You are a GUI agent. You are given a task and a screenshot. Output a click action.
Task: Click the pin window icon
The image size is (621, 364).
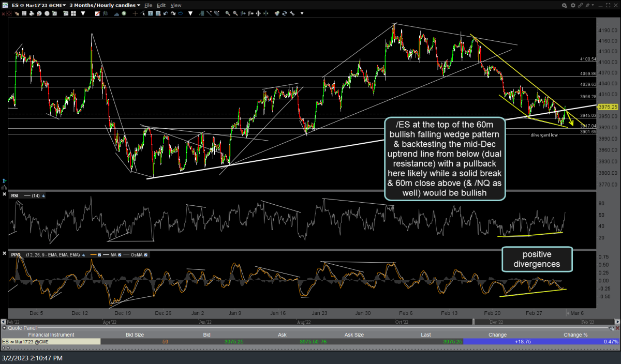click(x=588, y=5)
